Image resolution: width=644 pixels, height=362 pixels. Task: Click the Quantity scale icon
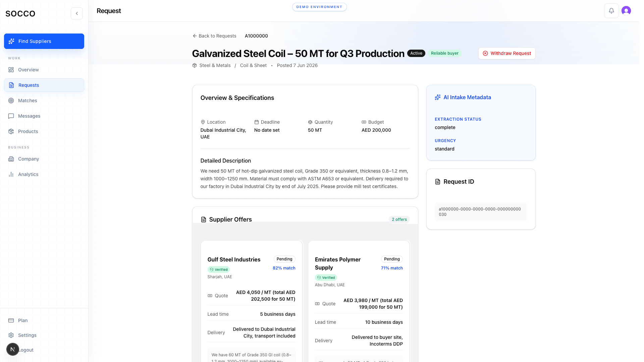(310, 122)
